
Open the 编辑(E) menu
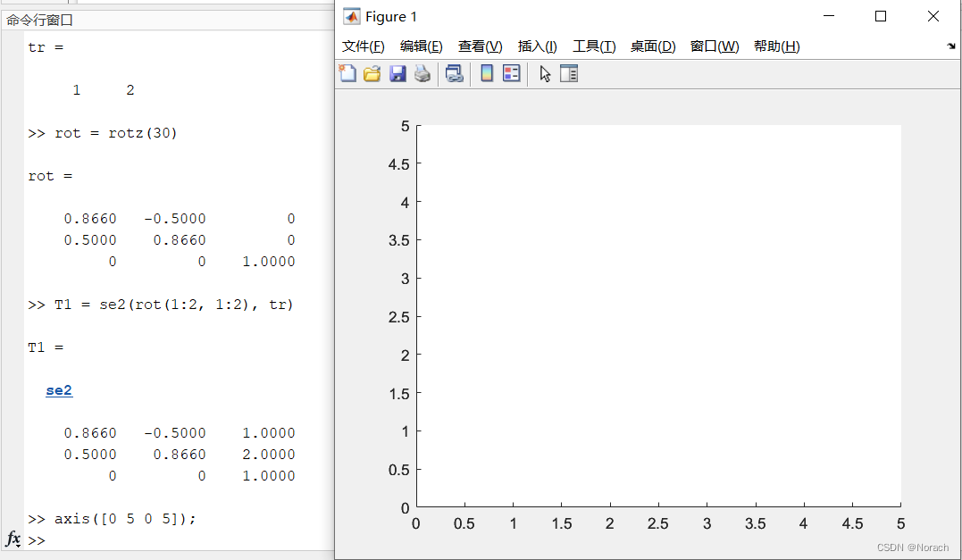click(x=421, y=46)
